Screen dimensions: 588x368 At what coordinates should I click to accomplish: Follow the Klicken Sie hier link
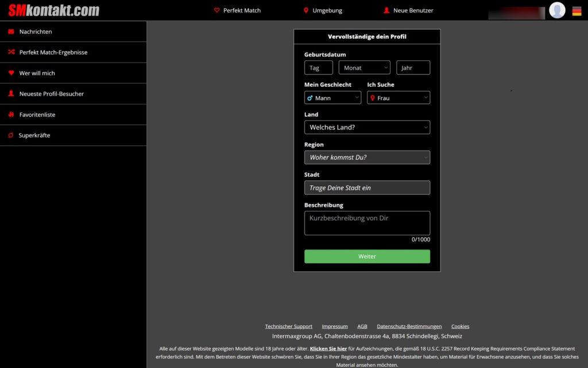click(328, 348)
